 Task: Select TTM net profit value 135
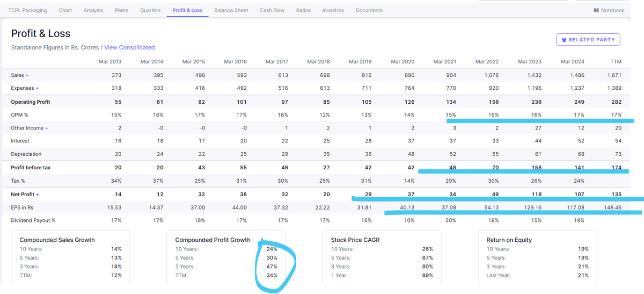616,194
